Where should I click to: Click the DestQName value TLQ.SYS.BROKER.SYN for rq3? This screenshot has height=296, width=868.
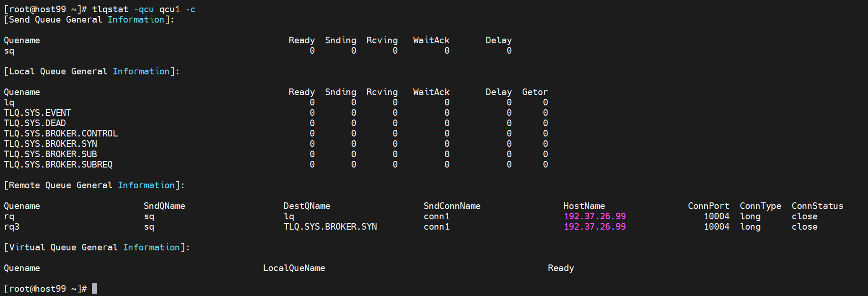[x=330, y=227]
